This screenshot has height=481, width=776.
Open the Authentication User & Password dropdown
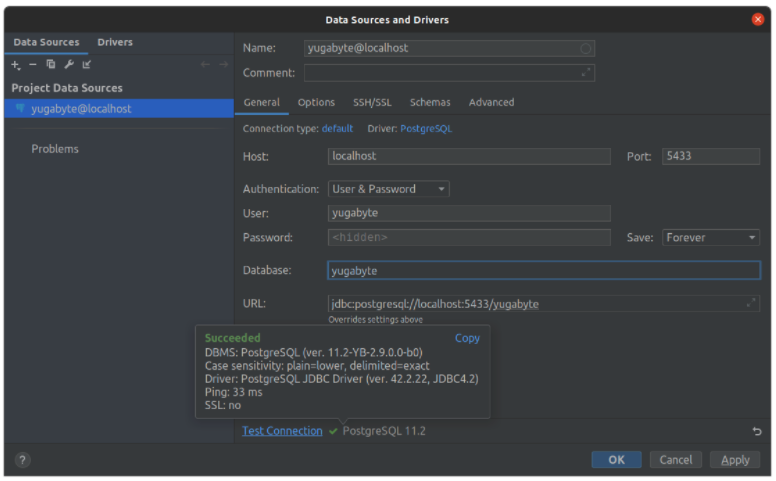click(388, 189)
